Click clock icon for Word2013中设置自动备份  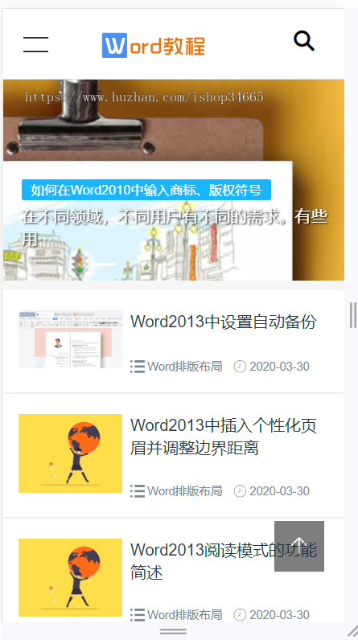pos(240,367)
